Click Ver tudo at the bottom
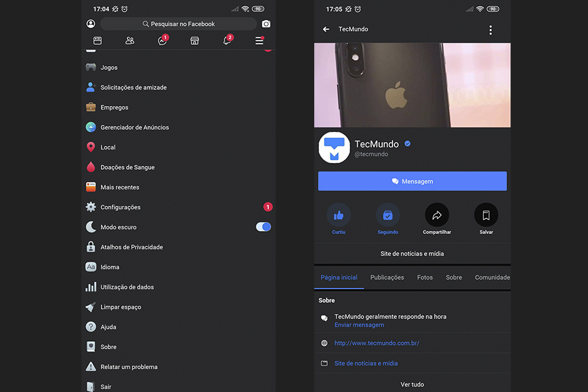The width and height of the screenshot is (588, 392). [412, 384]
